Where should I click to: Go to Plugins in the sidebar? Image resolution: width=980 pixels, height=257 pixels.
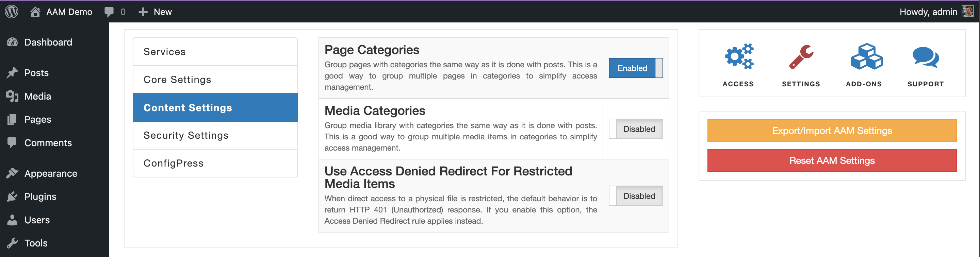[40, 196]
